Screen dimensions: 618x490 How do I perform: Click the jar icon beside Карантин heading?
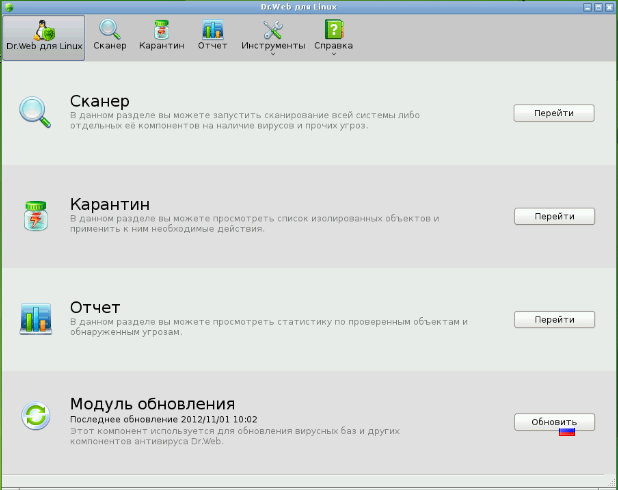tap(35, 216)
